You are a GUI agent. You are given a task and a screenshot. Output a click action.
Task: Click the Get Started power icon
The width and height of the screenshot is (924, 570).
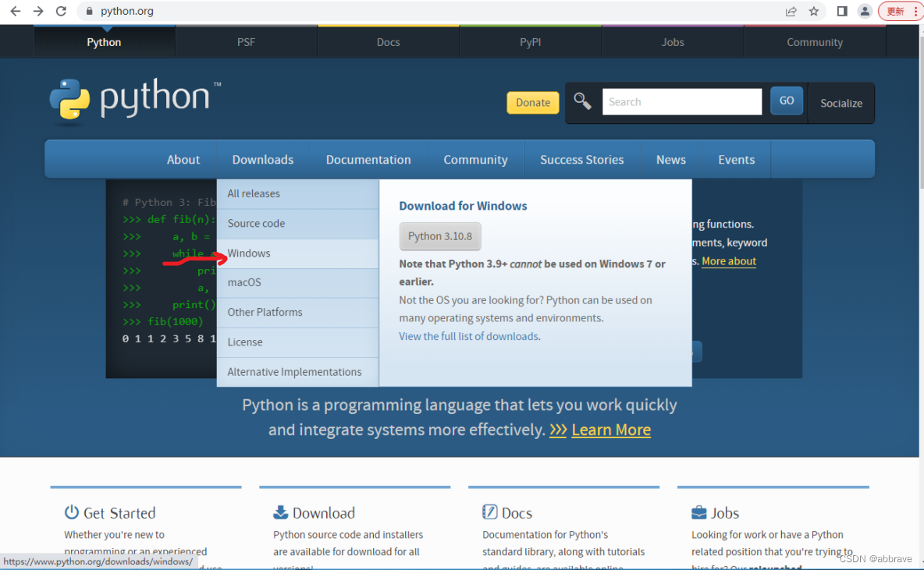coord(71,512)
